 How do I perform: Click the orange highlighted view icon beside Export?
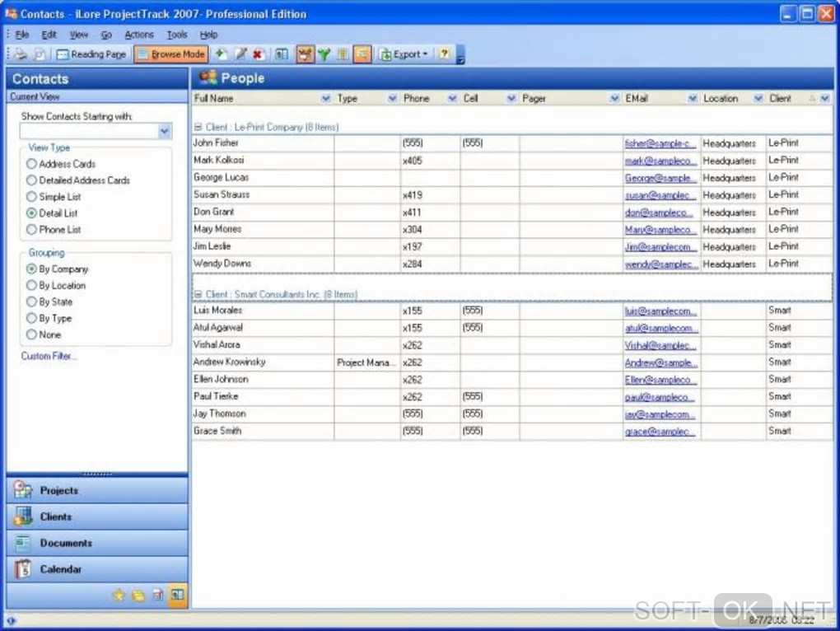pos(362,54)
